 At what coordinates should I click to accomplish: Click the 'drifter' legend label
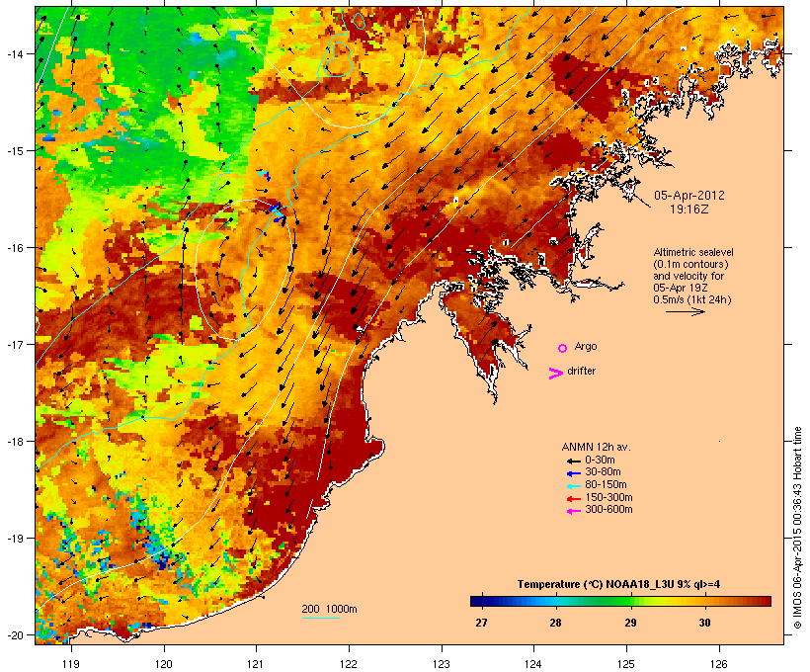tap(581, 371)
